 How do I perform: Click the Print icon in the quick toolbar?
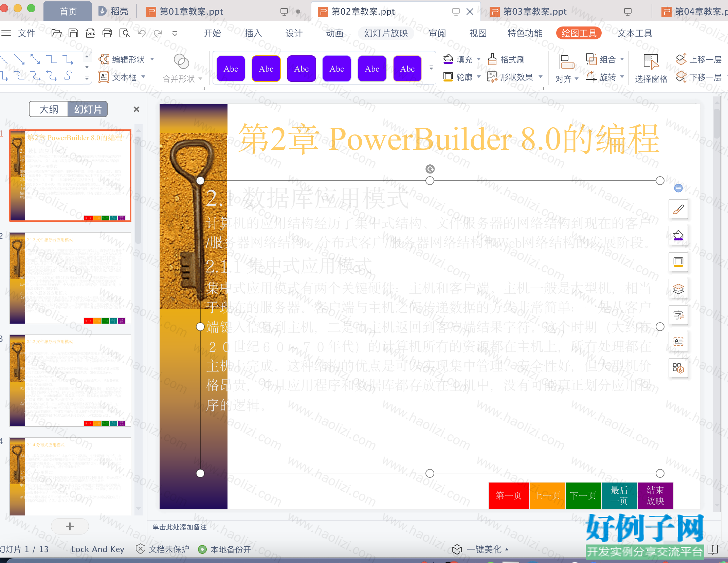click(x=107, y=33)
